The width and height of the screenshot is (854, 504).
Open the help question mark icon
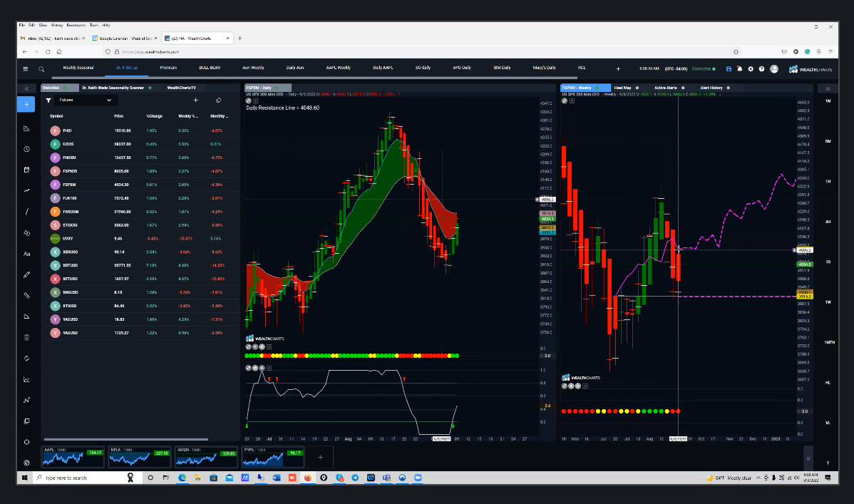click(x=761, y=68)
